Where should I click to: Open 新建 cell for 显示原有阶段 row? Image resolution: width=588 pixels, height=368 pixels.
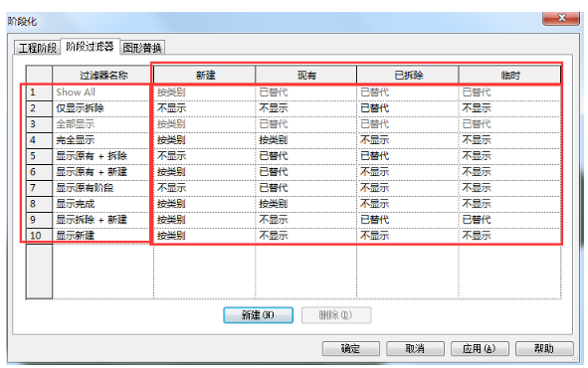tap(205, 188)
